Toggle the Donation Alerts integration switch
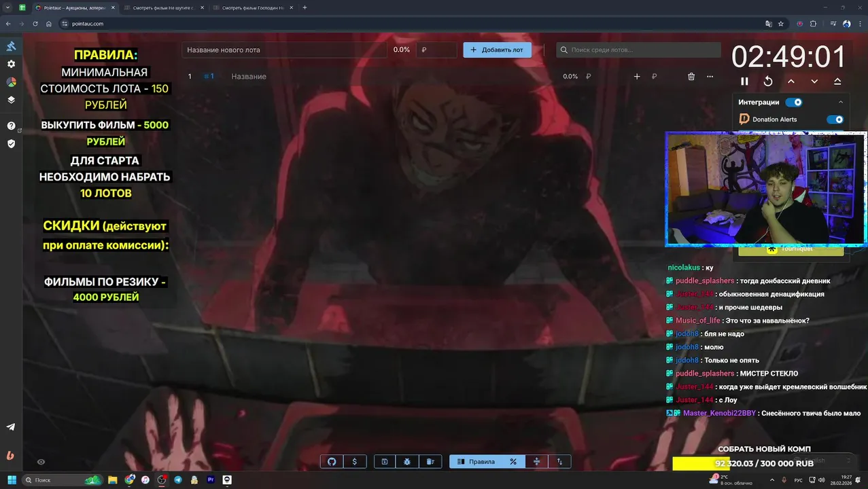The width and height of the screenshot is (868, 489). click(x=835, y=120)
